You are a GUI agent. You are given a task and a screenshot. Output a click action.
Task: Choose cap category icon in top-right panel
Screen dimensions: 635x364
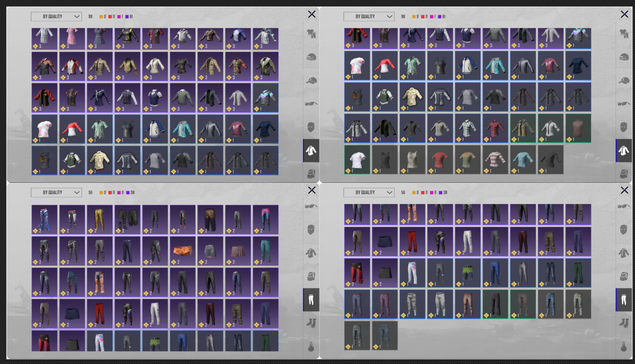tap(624, 81)
